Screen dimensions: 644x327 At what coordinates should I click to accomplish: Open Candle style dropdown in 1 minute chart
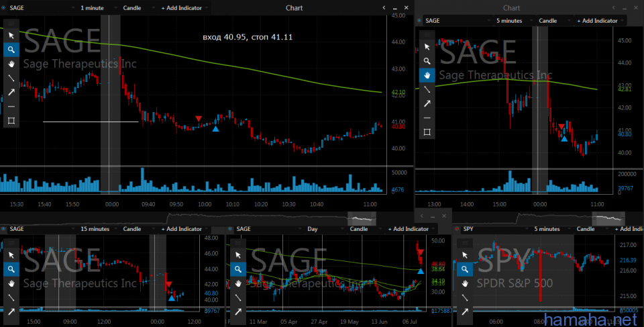[x=140, y=8]
